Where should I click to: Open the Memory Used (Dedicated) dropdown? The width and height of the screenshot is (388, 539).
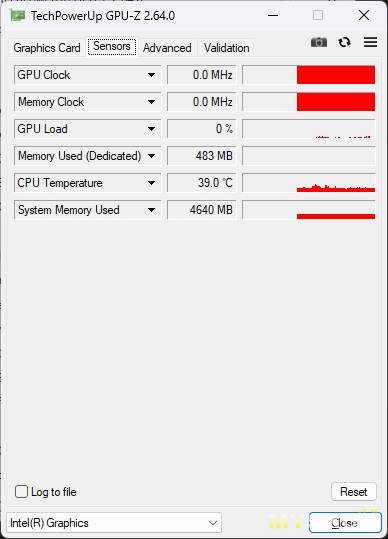point(151,156)
